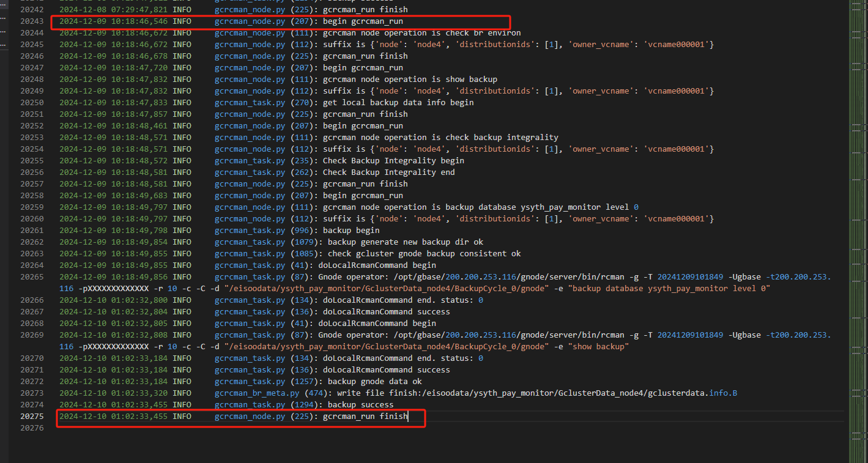The width and height of the screenshot is (868, 463).
Task: Select the timestamp 2024-12-08 07:29:47,821
Action: 114,10
